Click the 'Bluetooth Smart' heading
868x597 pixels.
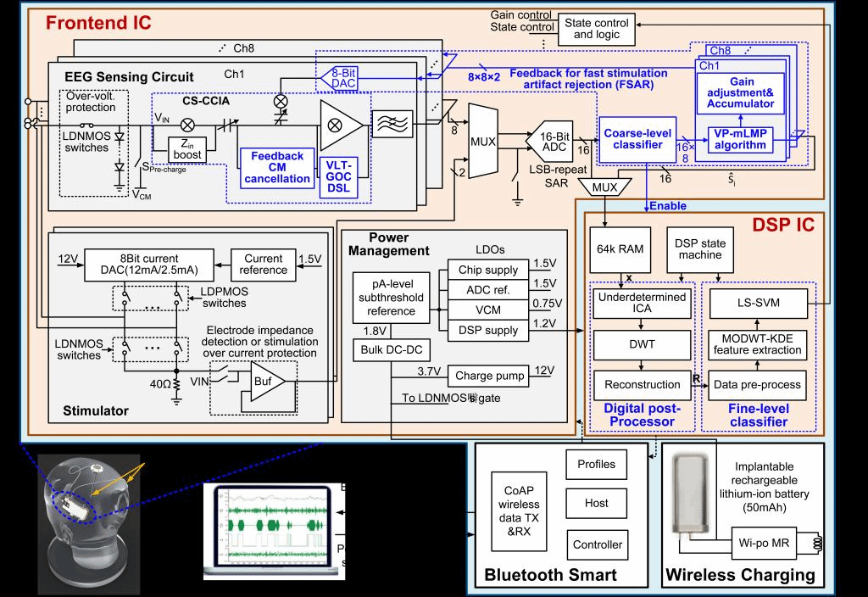pos(550,575)
